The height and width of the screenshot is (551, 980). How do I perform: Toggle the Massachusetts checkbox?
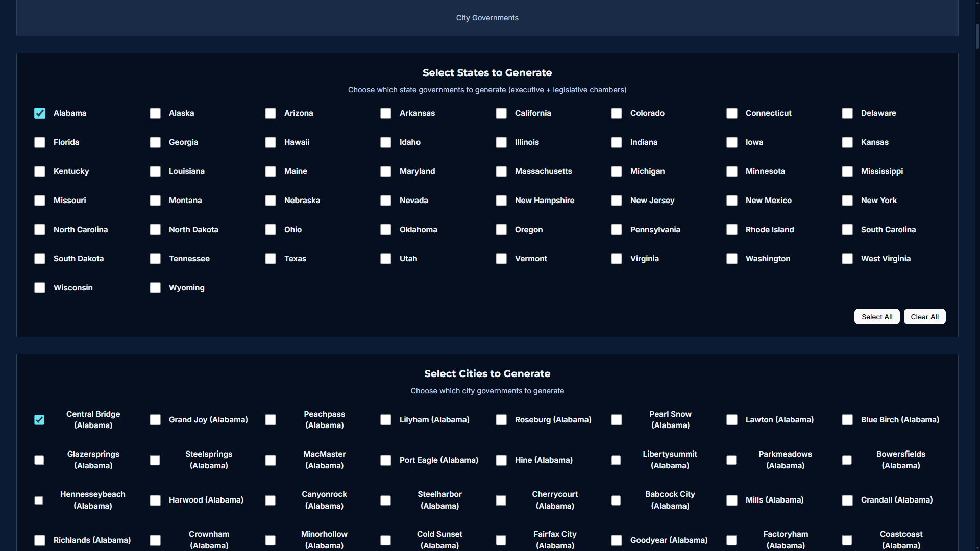click(501, 171)
